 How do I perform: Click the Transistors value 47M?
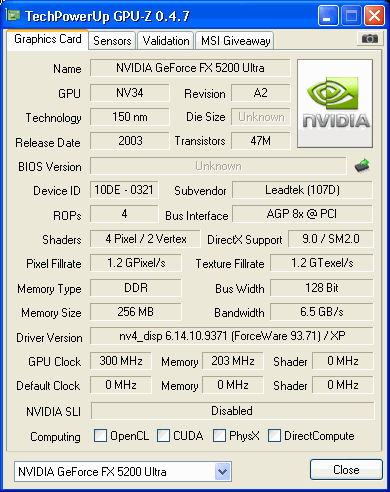pyautogui.click(x=261, y=141)
